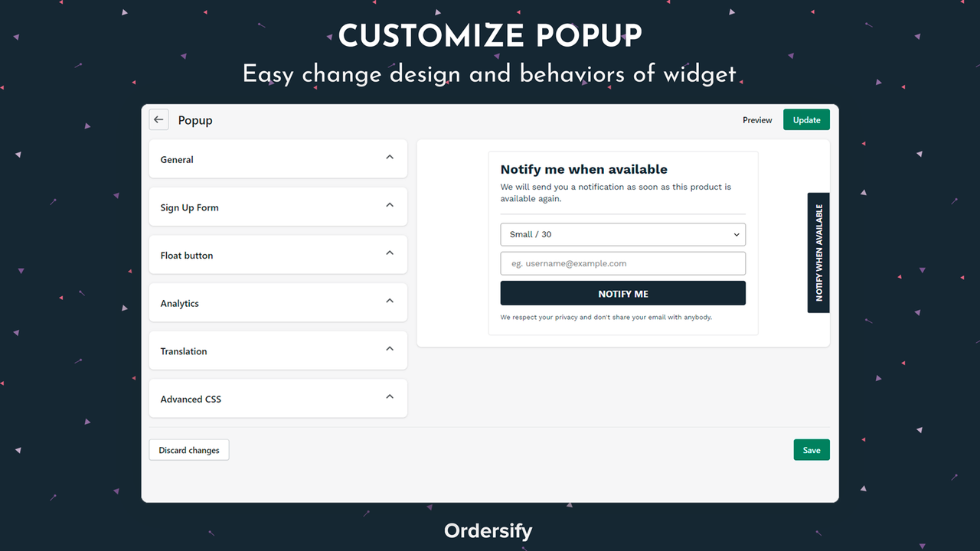Image resolution: width=980 pixels, height=551 pixels.
Task: Click the vertical NOTIFY WHEN AVAILABLE tab
Action: (818, 253)
